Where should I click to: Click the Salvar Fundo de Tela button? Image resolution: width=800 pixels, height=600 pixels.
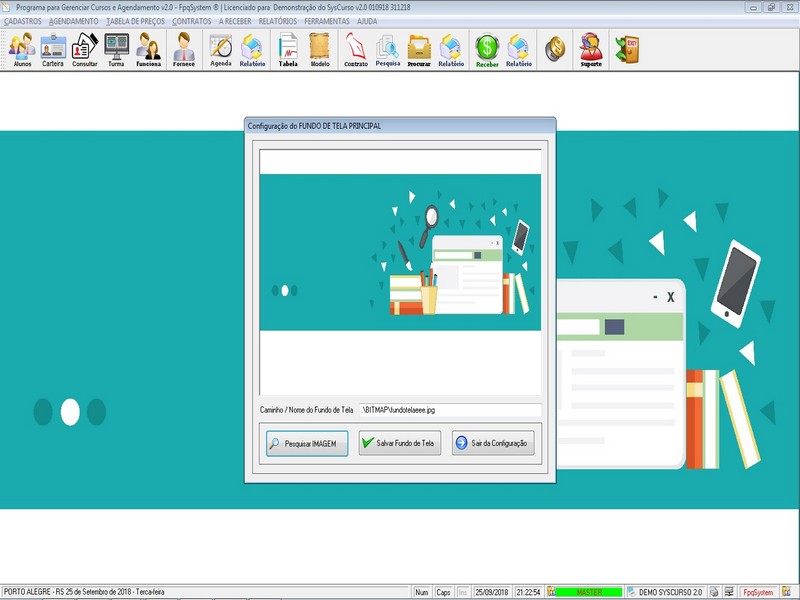point(399,443)
